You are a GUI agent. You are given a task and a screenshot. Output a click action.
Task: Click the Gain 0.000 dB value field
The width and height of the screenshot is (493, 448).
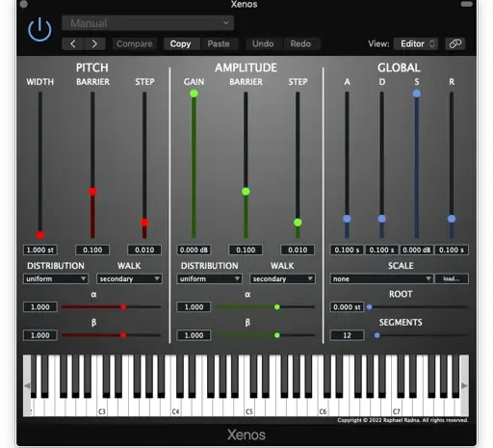pos(194,250)
